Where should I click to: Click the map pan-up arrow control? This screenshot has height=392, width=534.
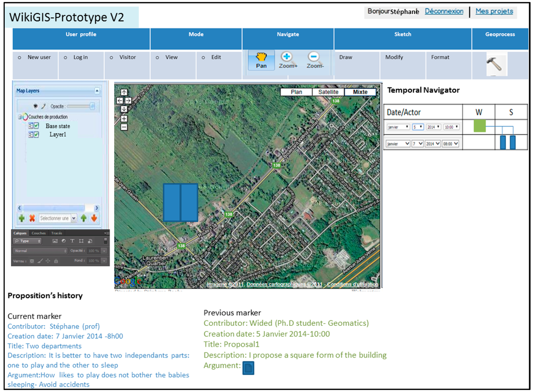124,92
